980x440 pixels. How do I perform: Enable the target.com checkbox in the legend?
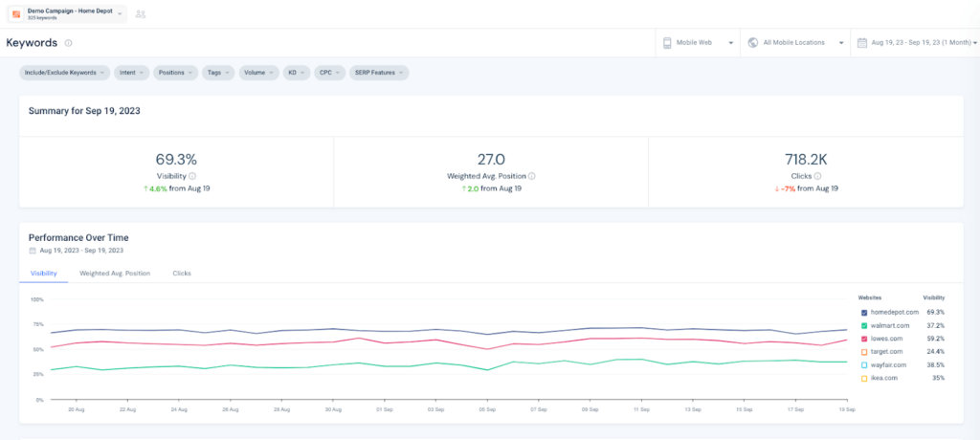pyautogui.click(x=864, y=352)
